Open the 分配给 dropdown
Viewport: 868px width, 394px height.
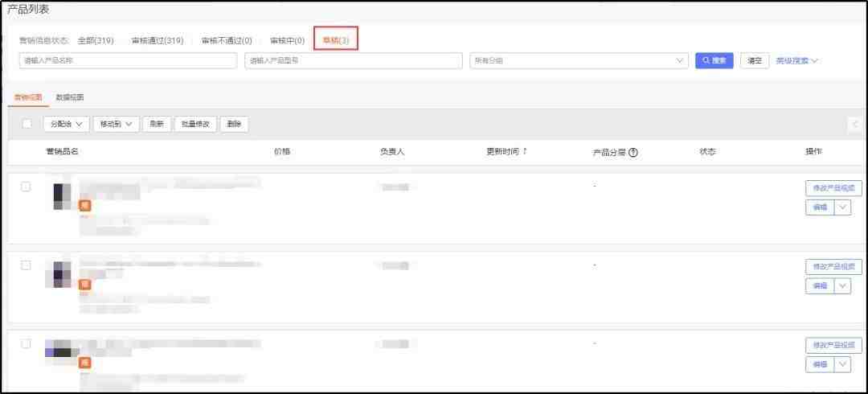coord(67,124)
